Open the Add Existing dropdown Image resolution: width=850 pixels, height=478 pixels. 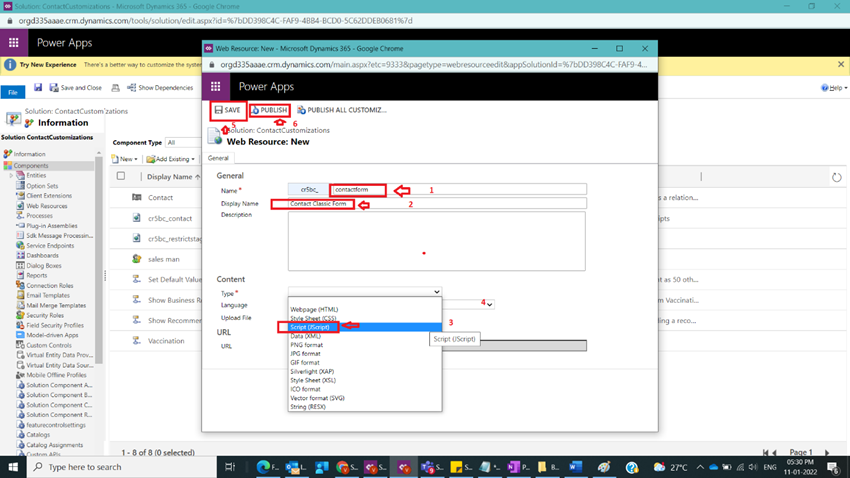coord(170,159)
